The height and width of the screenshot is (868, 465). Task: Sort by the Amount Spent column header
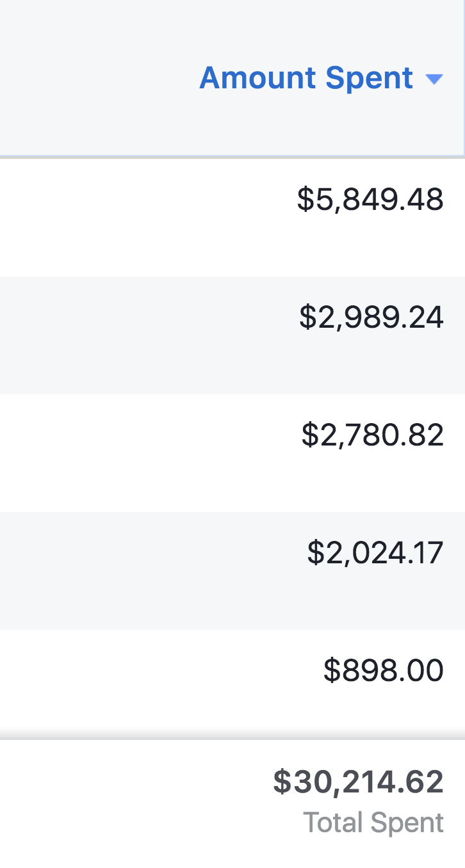tap(306, 78)
